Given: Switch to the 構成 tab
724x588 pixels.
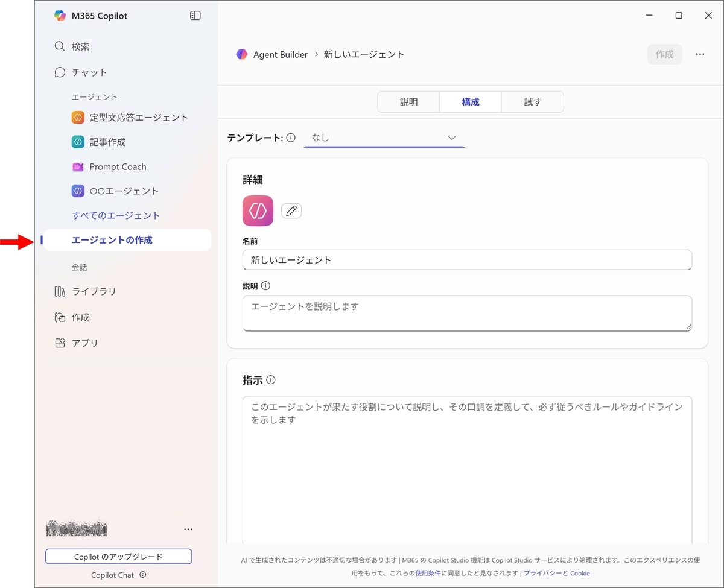Looking at the screenshot, I should pyautogui.click(x=471, y=102).
